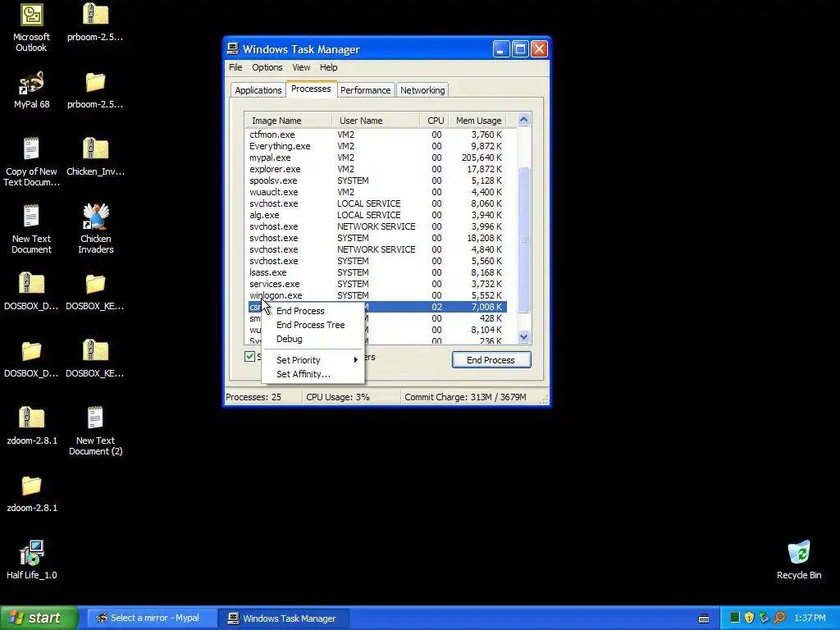The height and width of the screenshot is (630, 840).
Task: Select the Microsoft Outlook desktop icon
Action: (31, 15)
